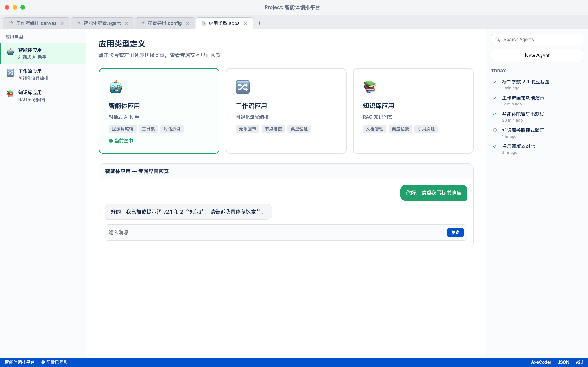Select the 工作流应用 card title

[x=251, y=106]
